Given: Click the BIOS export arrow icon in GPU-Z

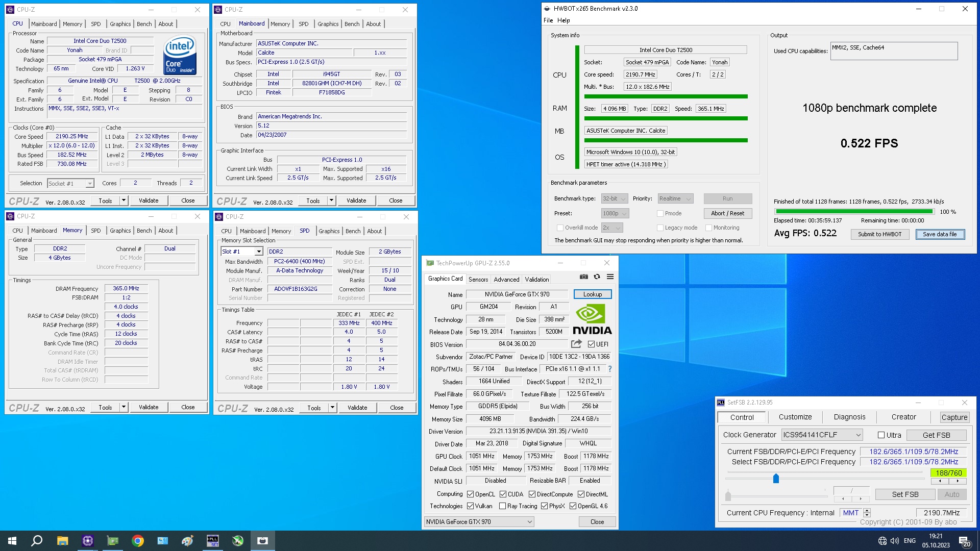Looking at the screenshot, I should tap(576, 344).
